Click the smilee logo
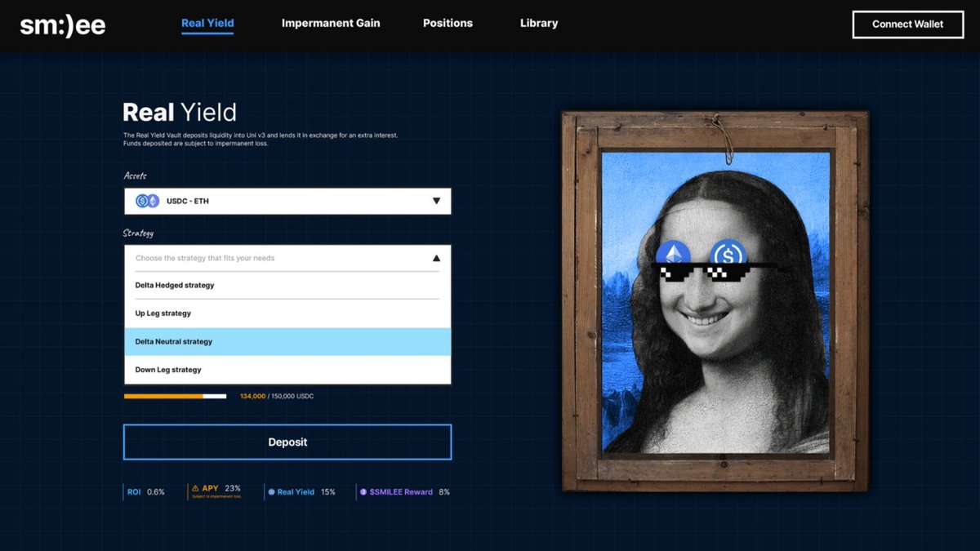 [63, 24]
